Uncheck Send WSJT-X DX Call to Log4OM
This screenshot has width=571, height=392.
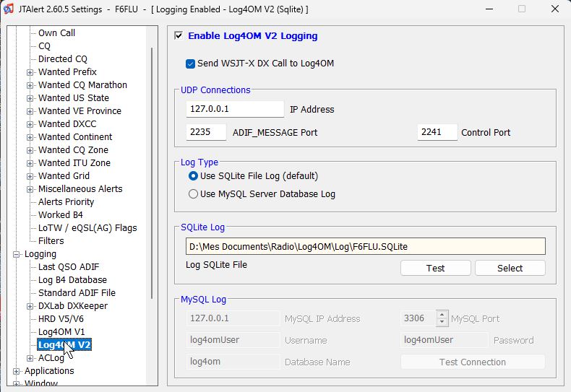[190, 64]
